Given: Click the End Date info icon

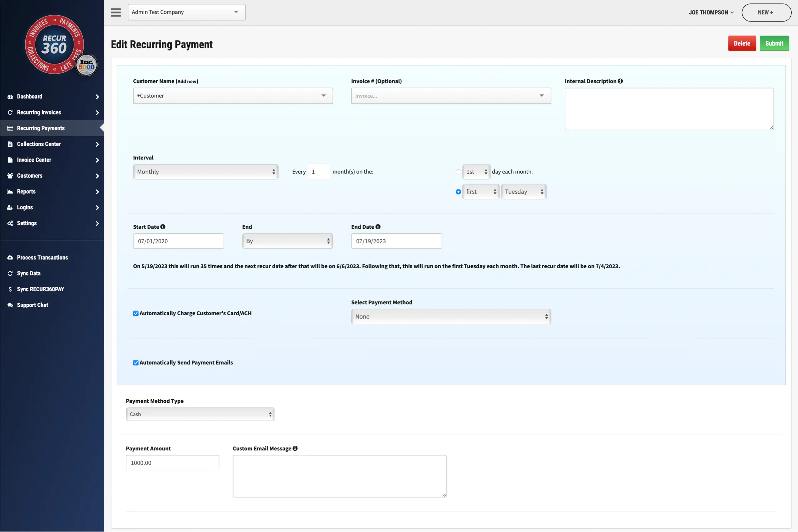Looking at the screenshot, I should coord(377,227).
